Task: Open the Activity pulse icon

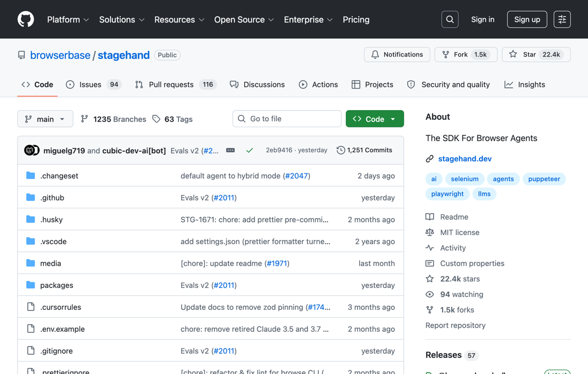Action: [x=430, y=248]
